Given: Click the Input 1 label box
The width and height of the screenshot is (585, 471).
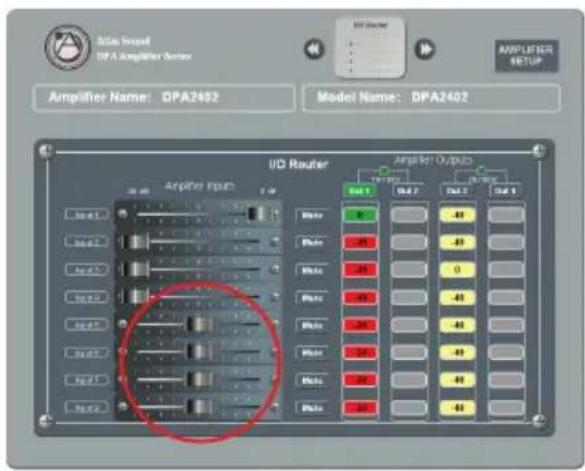Looking at the screenshot, I should [x=87, y=214].
